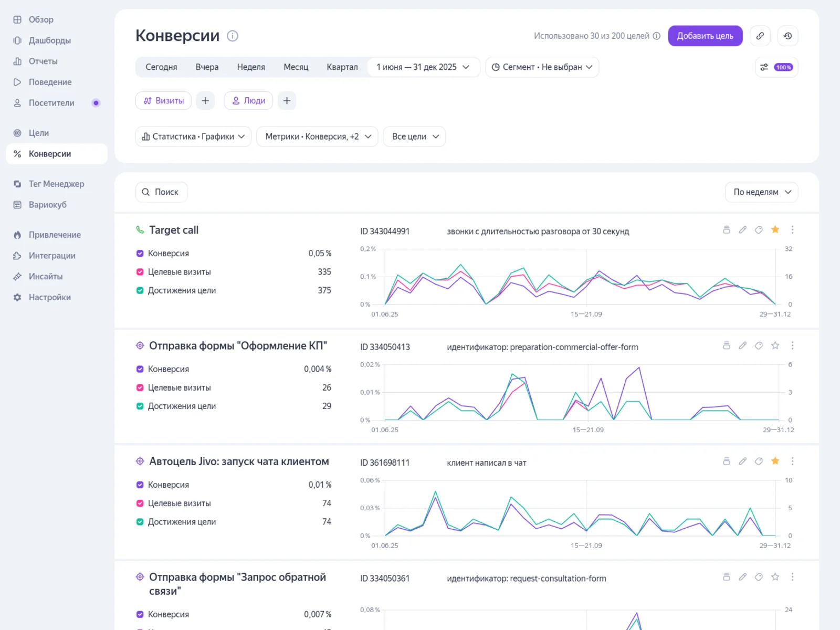Viewport: 840px width, 630px height.
Task: Click the tag icon for Target call
Action: (759, 230)
